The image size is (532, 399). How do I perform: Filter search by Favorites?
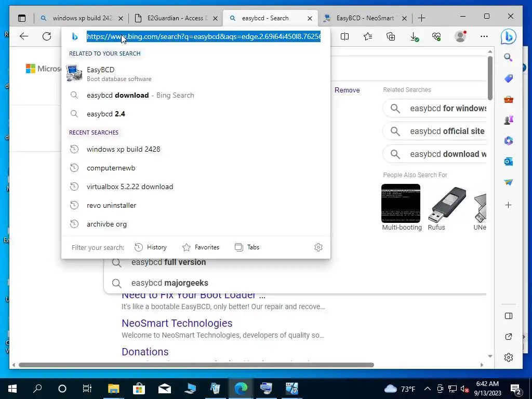(201, 247)
